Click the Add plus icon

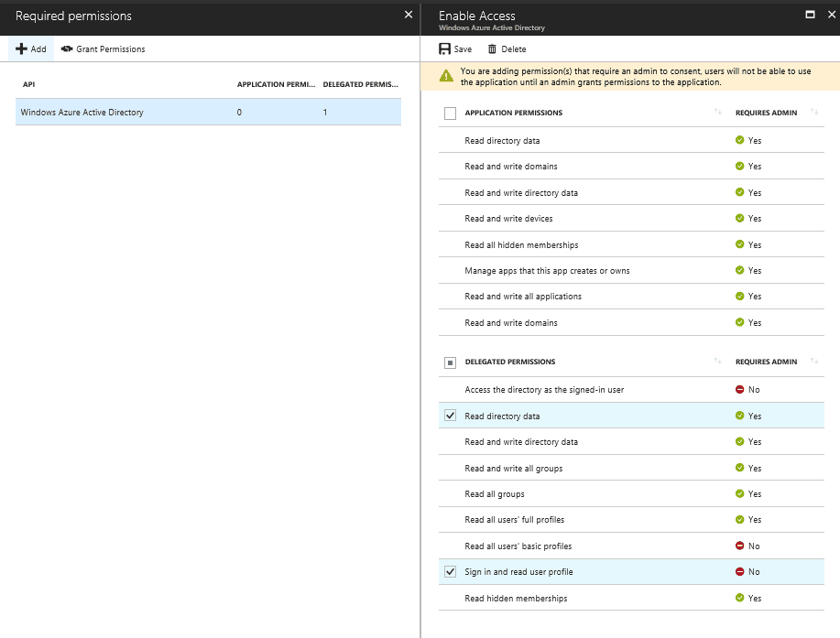pyautogui.click(x=21, y=49)
